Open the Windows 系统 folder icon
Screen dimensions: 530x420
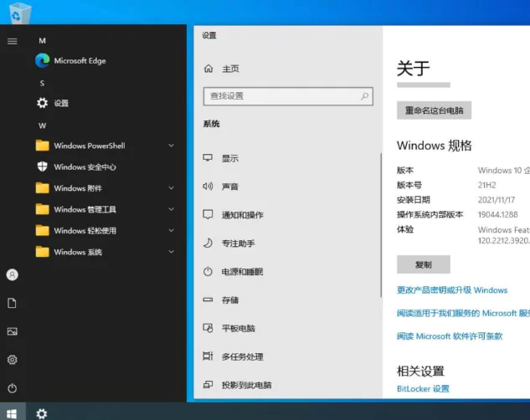click(x=42, y=252)
